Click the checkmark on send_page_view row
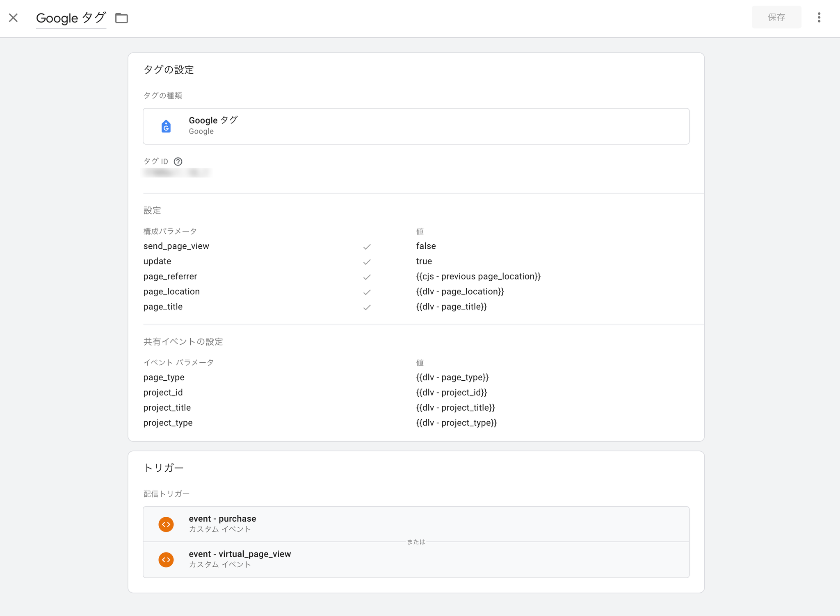This screenshot has height=616, width=840. pos(367,247)
